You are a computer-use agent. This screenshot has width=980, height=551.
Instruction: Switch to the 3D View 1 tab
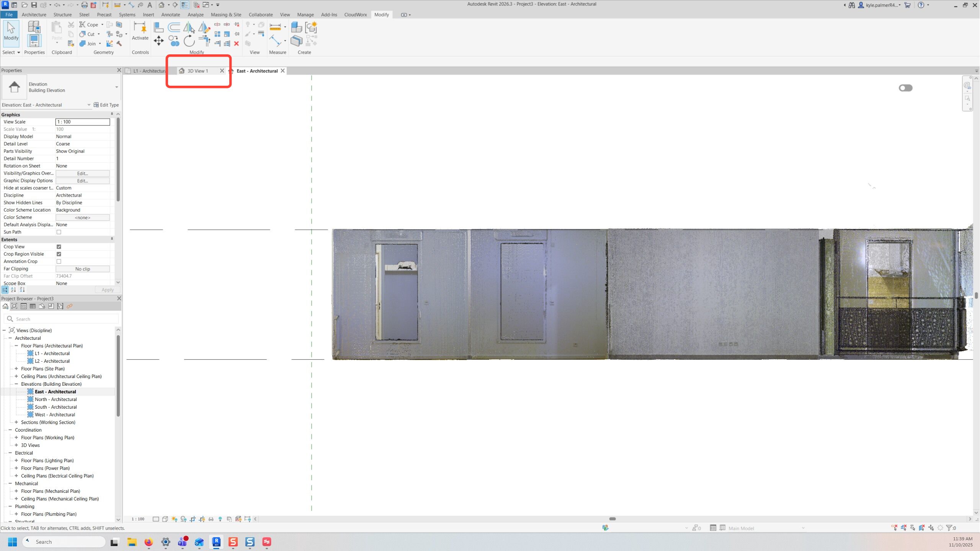[x=198, y=71]
